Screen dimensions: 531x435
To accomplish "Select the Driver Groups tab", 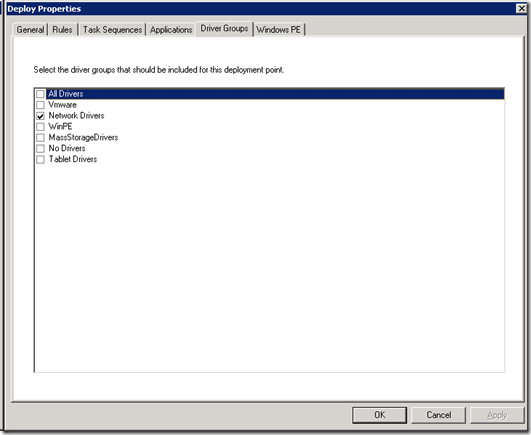I will click(x=224, y=28).
